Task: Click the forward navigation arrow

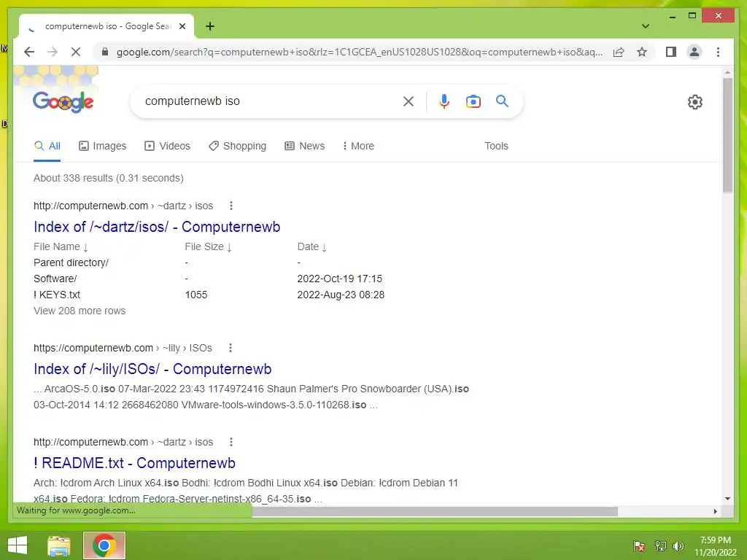Action: [x=53, y=52]
